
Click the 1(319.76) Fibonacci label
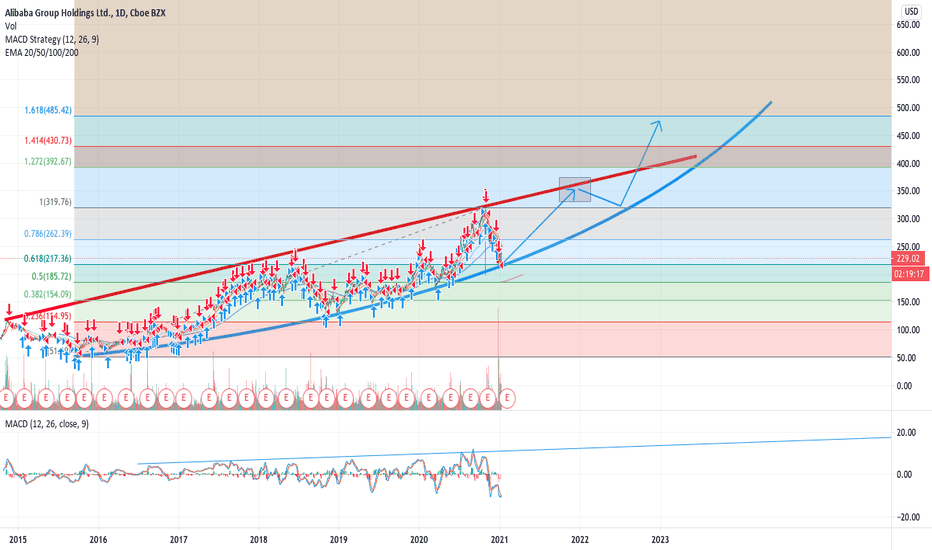[x=55, y=202]
